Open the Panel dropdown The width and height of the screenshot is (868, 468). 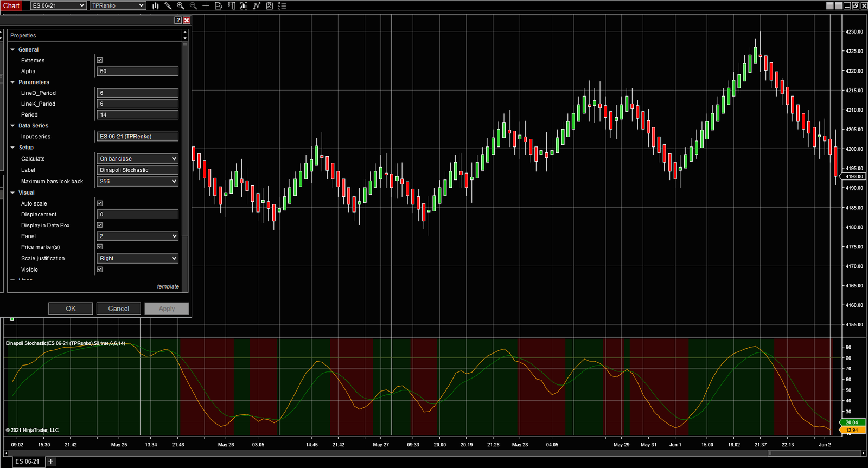(138, 236)
